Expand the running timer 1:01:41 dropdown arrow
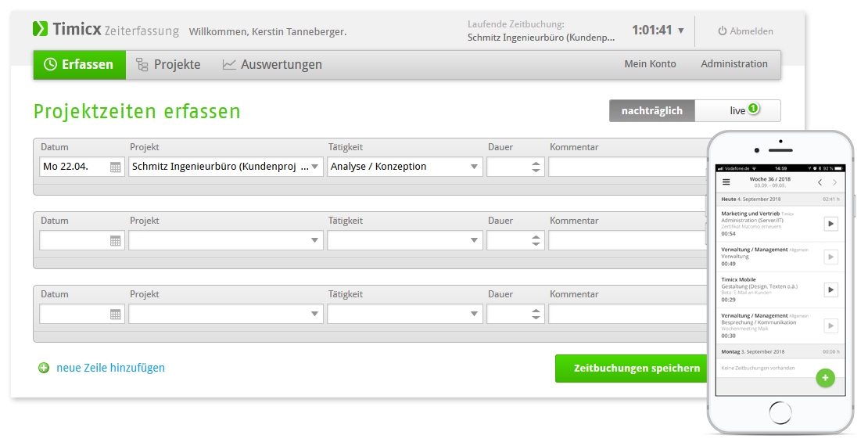The height and width of the screenshot is (446, 868). (681, 31)
